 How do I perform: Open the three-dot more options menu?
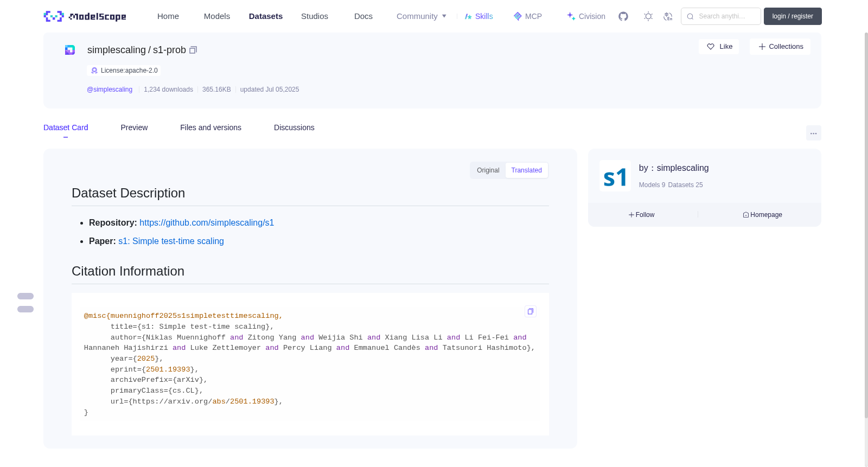[814, 133]
